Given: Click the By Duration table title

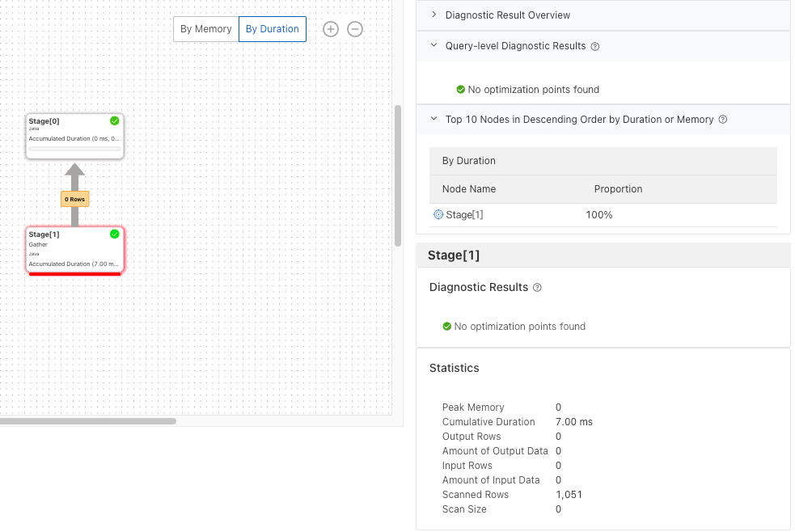Looking at the screenshot, I should click(469, 161).
